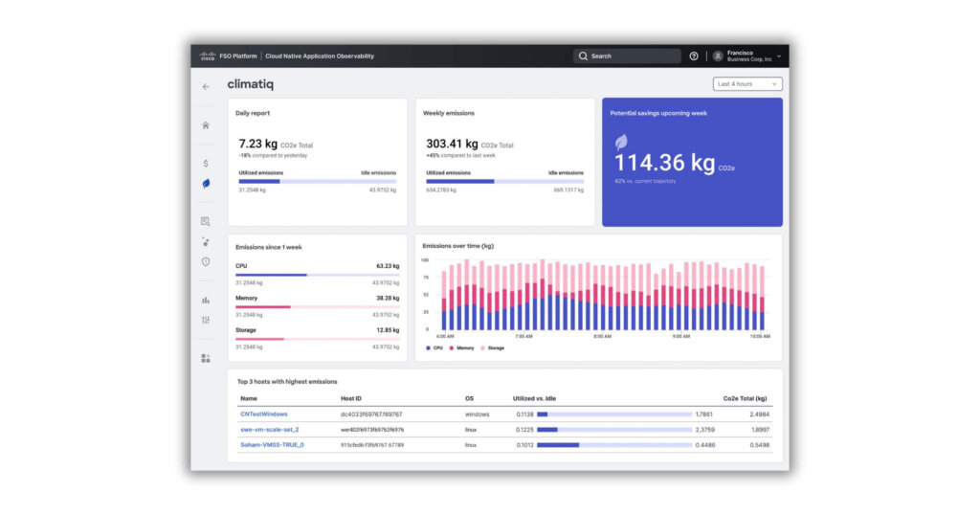
Task: Click the Francisco Business Corp account name
Action: click(x=749, y=56)
